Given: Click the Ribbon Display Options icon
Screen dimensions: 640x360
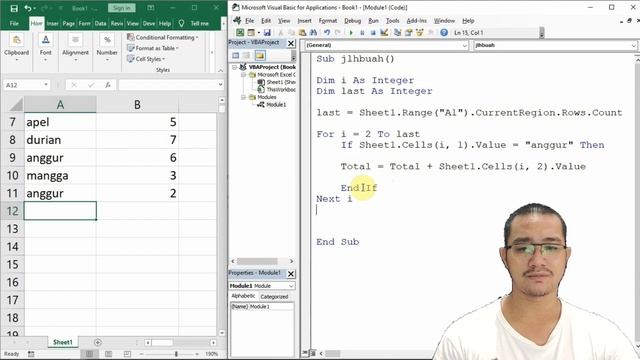Looking at the screenshot, I should click(x=151, y=8).
